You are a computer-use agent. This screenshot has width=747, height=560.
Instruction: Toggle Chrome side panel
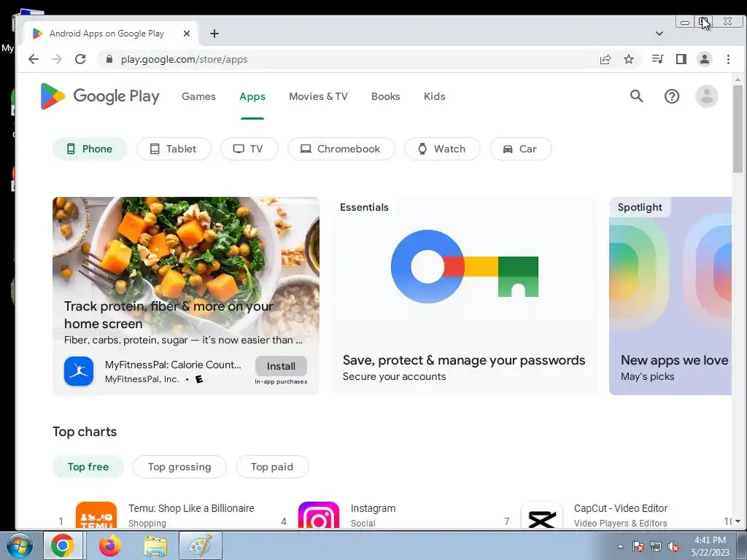(681, 59)
